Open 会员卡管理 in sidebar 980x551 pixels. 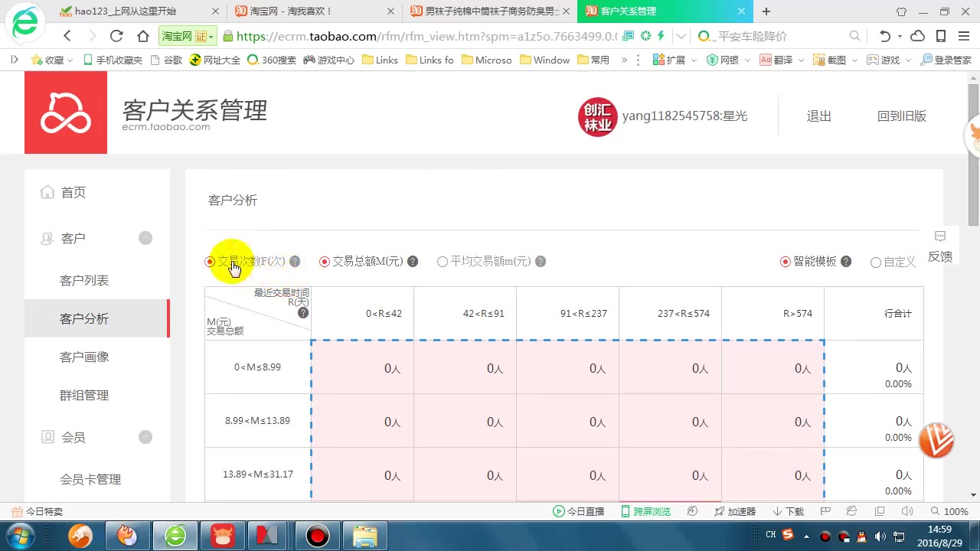pyautogui.click(x=90, y=480)
